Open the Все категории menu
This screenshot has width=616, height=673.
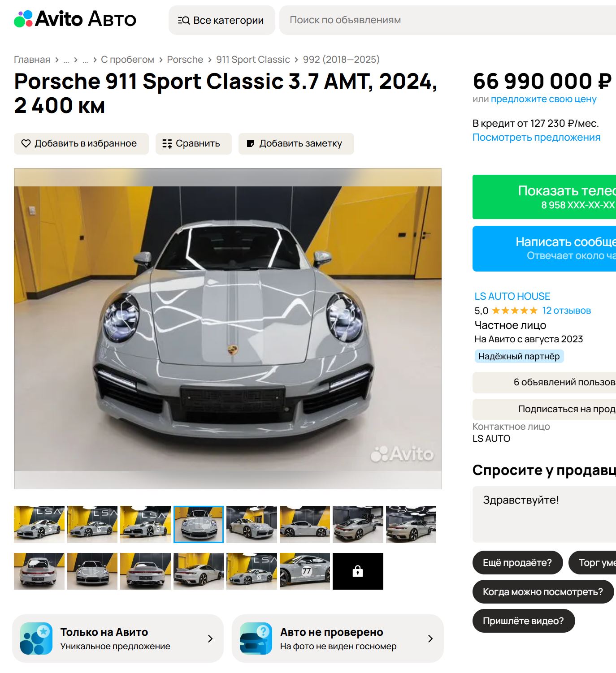click(221, 20)
